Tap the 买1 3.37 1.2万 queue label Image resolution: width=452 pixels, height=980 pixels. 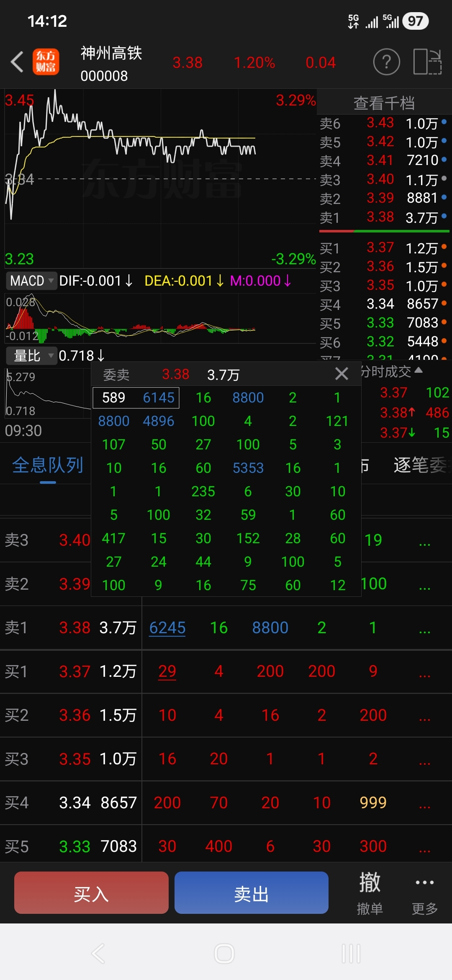71,671
